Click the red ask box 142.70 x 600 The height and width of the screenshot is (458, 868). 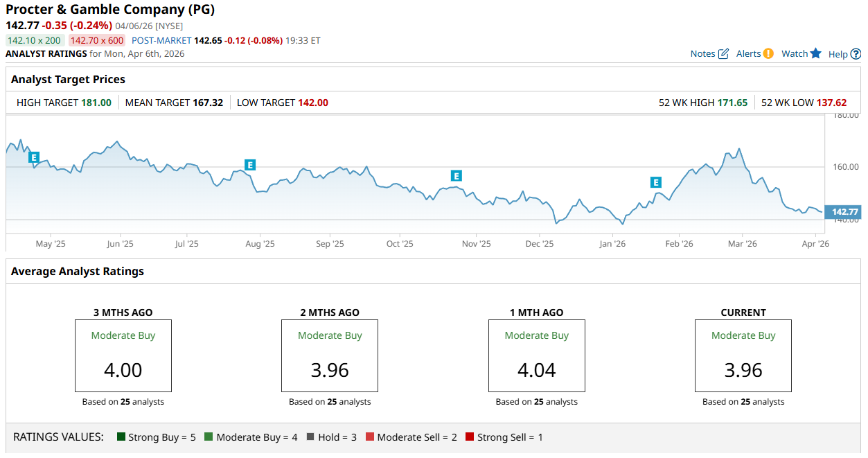pos(97,40)
